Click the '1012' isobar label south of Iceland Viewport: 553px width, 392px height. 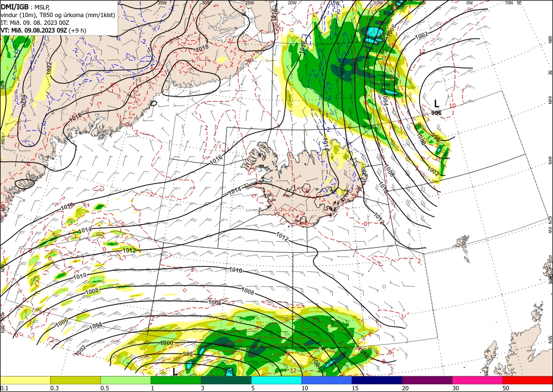coord(283,236)
